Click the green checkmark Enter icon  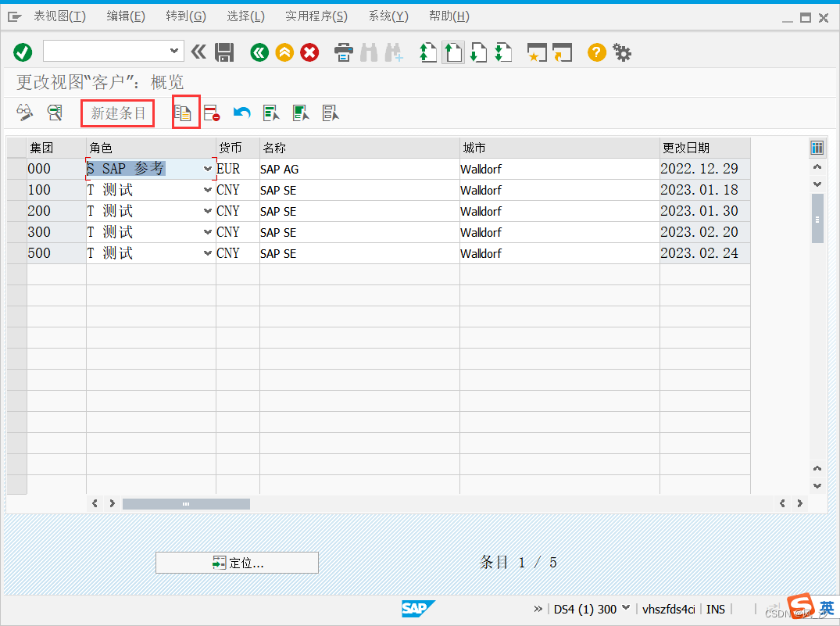[23, 52]
